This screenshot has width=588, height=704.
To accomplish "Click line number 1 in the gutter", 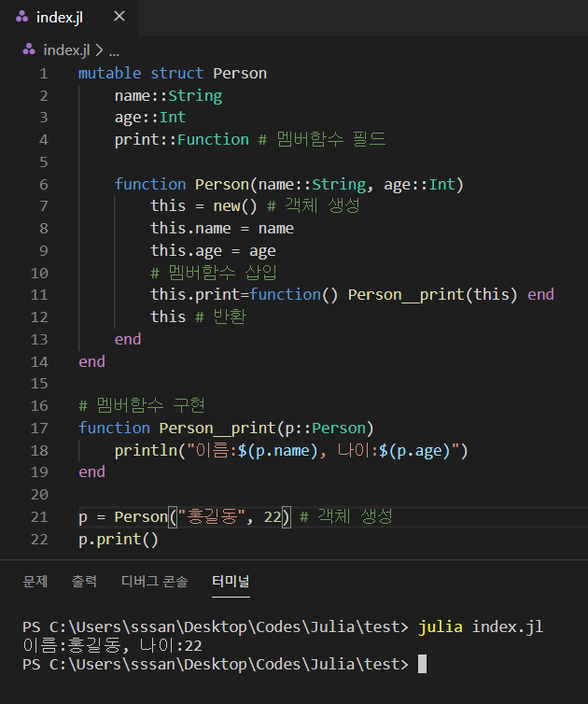I will (43, 73).
